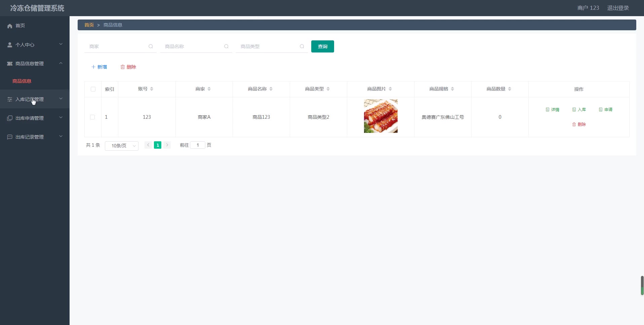Click the 冷冻仓储管理系统 title
This screenshot has height=325, width=644.
tap(37, 8)
